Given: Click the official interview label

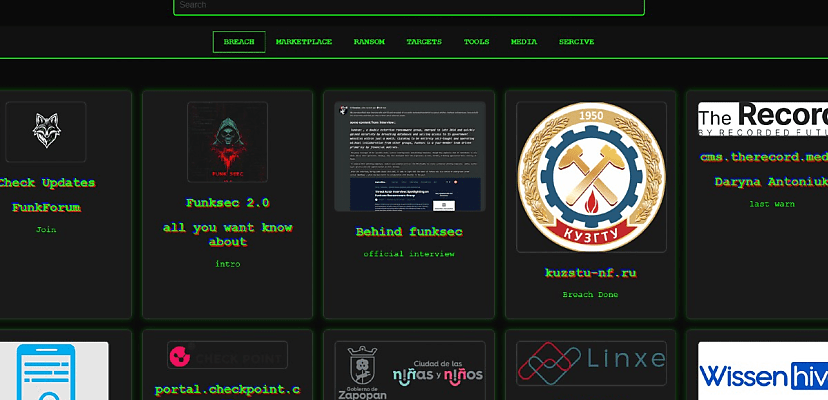Looking at the screenshot, I should (x=409, y=254).
